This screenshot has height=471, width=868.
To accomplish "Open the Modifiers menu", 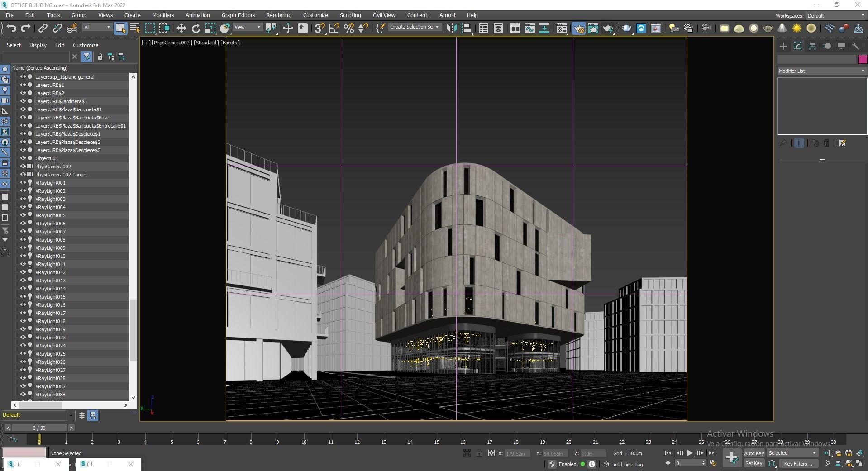I will tap(163, 15).
